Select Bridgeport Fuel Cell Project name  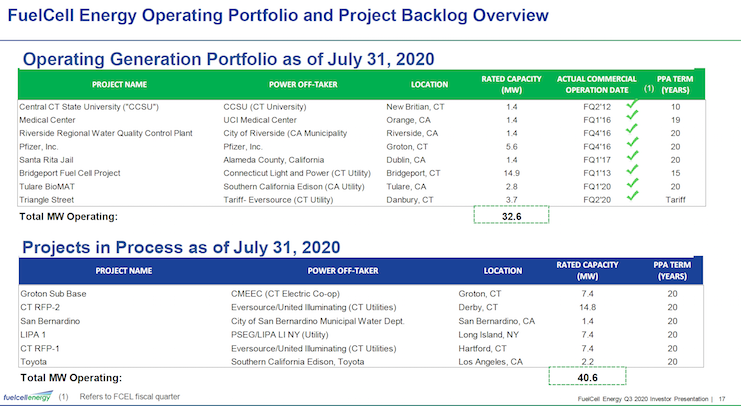click(x=70, y=173)
